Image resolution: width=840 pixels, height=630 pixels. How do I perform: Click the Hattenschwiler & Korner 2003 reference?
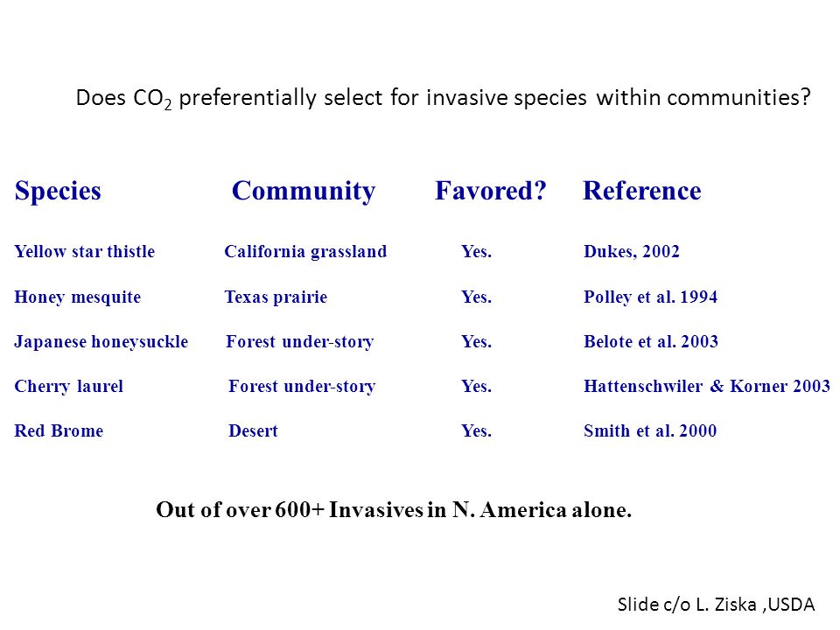point(707,386)
